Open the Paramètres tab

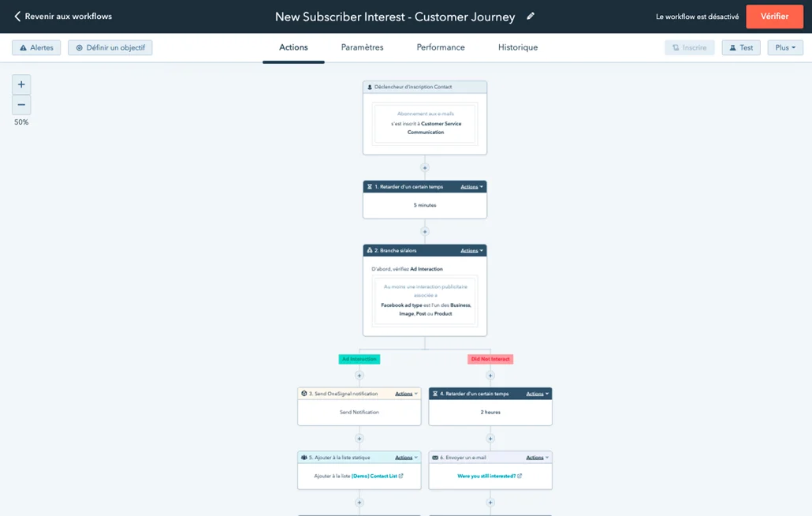[362, 47]
